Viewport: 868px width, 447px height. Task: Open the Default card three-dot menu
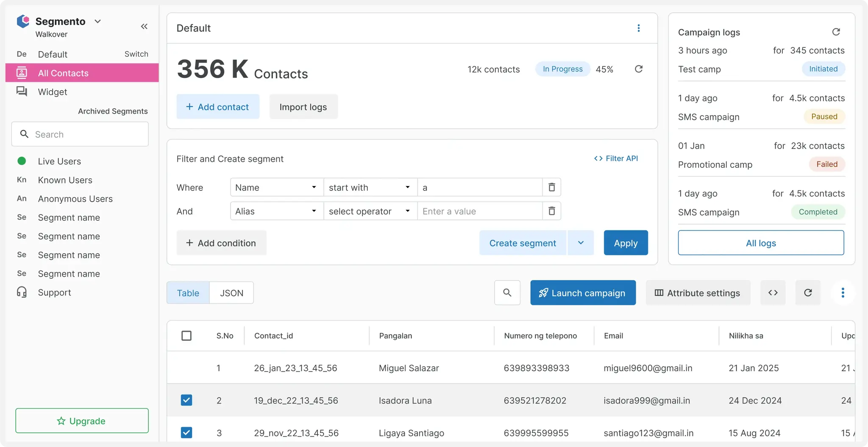pyautogui.click(x=638, y=28)
